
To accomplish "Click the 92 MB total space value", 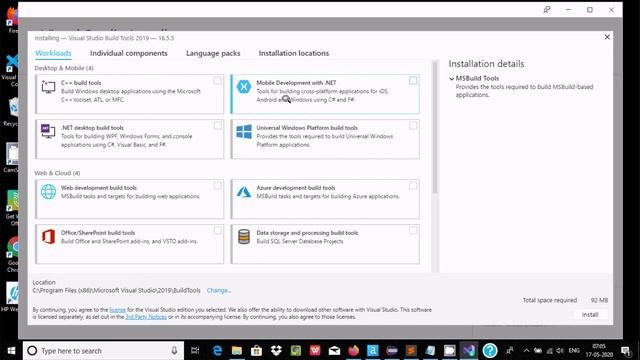I will (599, 300).
